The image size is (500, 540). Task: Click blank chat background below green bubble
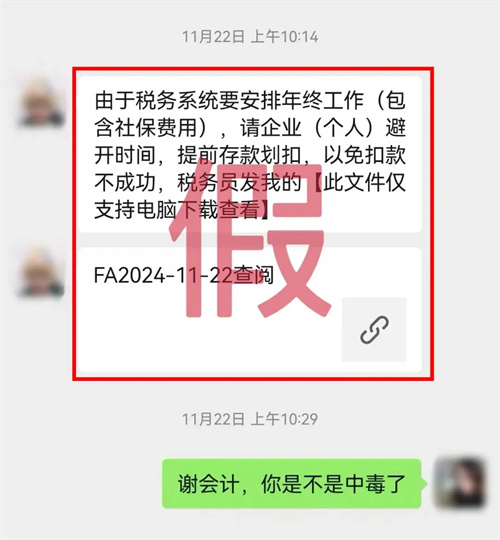click(x=250, y=525)
